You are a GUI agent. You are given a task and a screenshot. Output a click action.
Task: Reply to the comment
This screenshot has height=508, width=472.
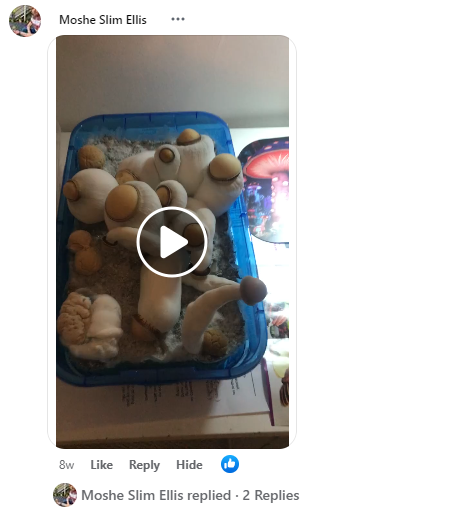(x=144, y=465)
